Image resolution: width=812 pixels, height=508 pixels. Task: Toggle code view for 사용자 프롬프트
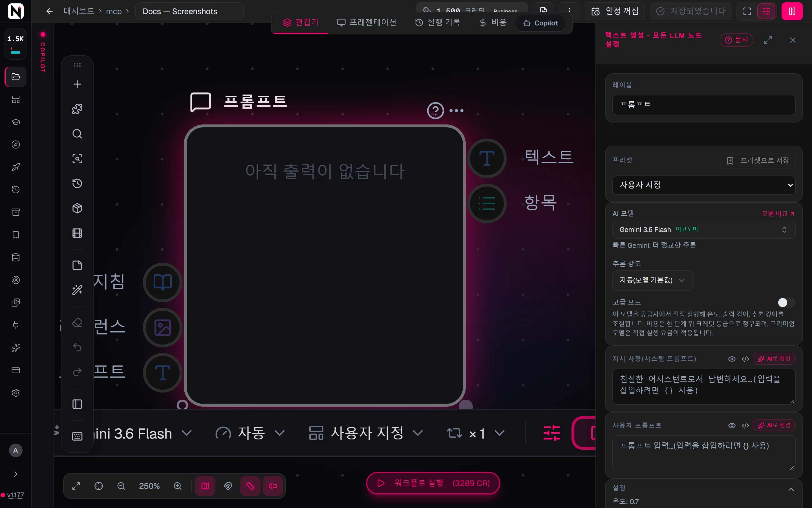(745, 425)
